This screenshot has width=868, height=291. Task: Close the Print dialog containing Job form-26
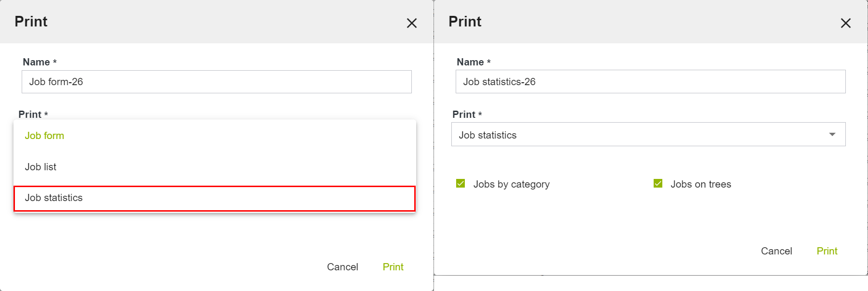pos(411,23)
